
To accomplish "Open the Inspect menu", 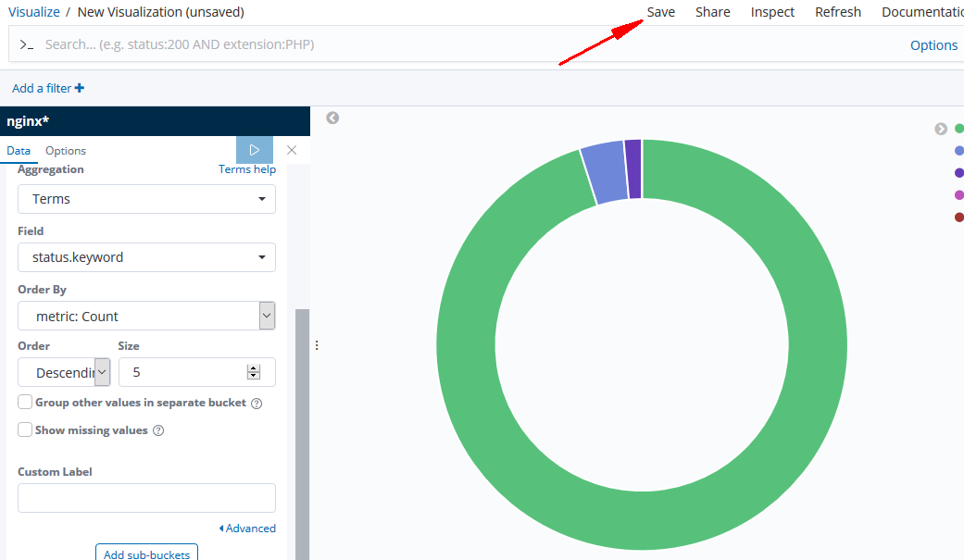I will [x=772, y=12].
